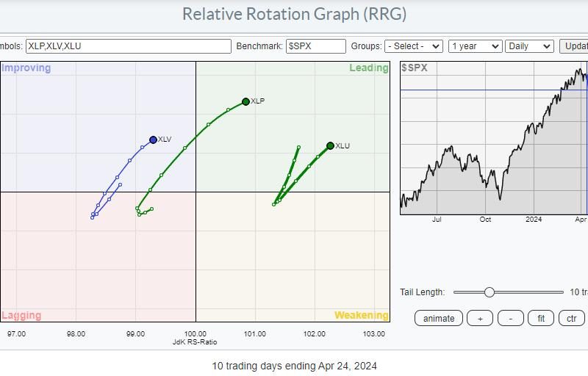Click the fit button

541,319
